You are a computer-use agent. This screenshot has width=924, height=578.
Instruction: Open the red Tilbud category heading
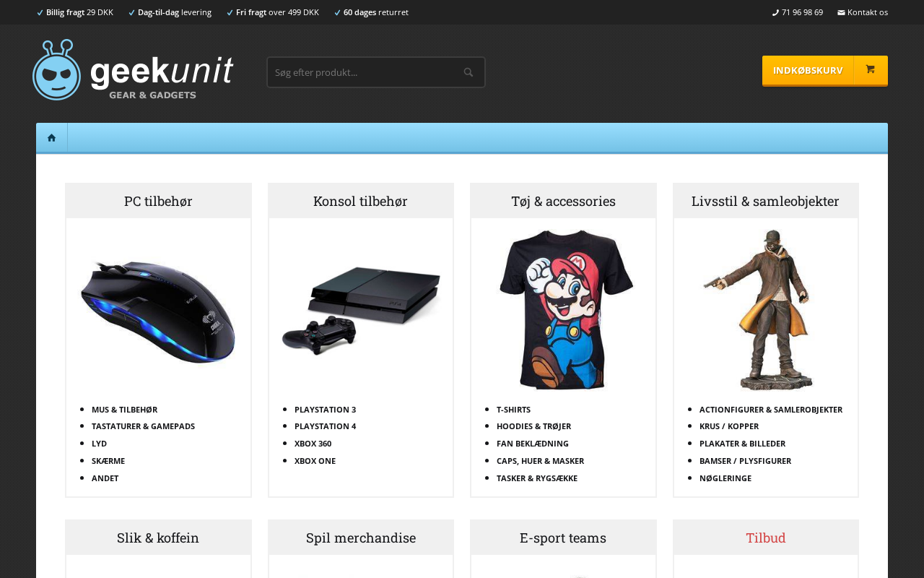pyautogui.click(x=766, y=538)
